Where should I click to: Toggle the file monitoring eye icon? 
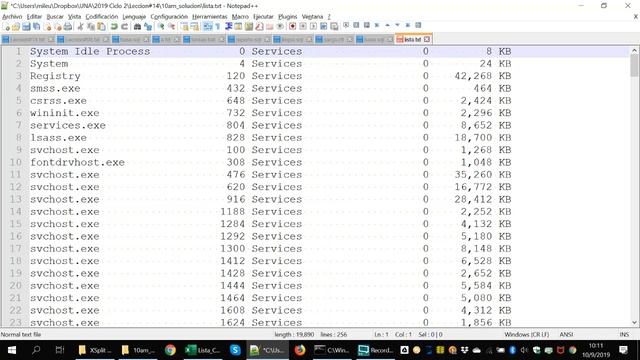pyautogui.click(x=280, y=27)
